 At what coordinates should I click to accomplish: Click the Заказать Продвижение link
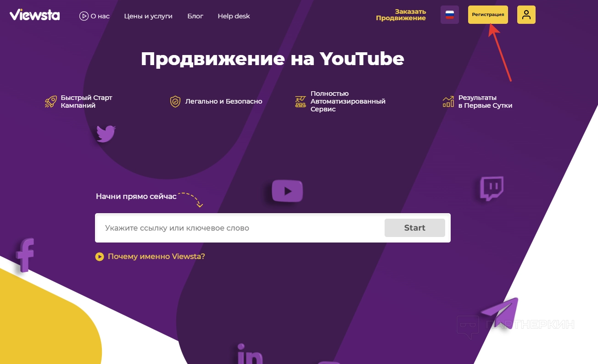401,15
